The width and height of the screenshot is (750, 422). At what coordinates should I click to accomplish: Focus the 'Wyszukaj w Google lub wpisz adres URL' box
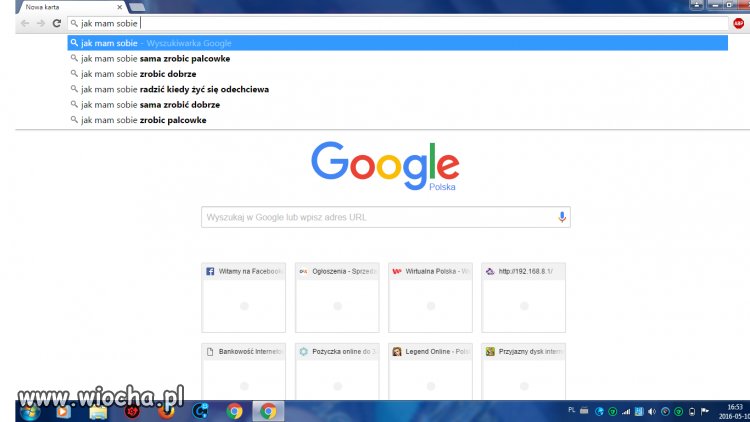point(386,217)
